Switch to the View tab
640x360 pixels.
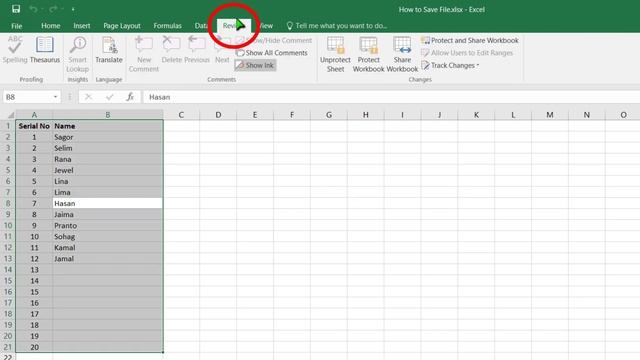click(266, 26)
